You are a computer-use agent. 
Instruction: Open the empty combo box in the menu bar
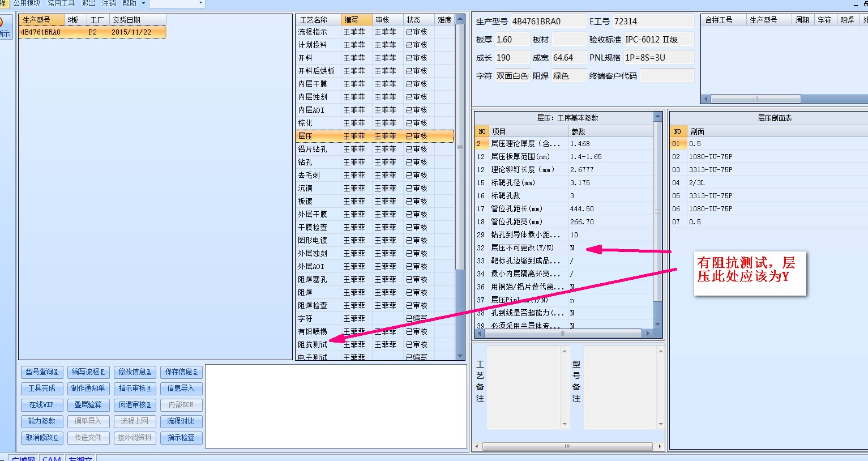(x=176, y=3)
